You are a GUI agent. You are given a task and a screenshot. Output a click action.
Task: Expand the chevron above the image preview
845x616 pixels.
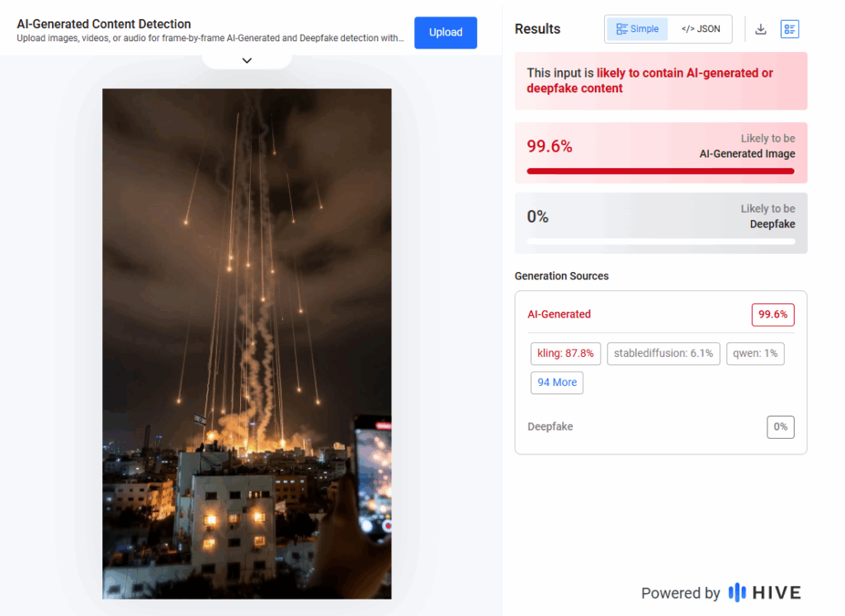tap(247, 60)
